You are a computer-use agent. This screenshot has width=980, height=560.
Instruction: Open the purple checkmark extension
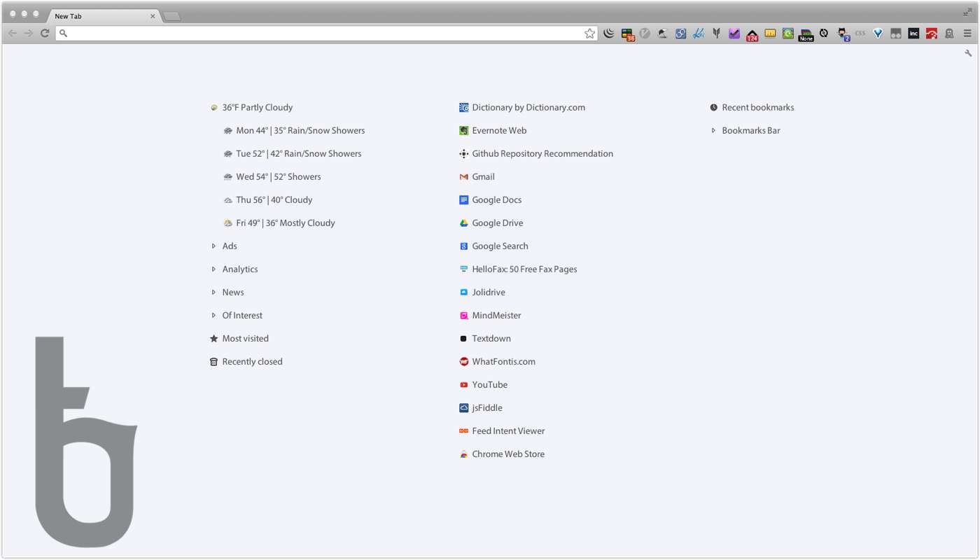pyautogui.click(x=734, y=34)
